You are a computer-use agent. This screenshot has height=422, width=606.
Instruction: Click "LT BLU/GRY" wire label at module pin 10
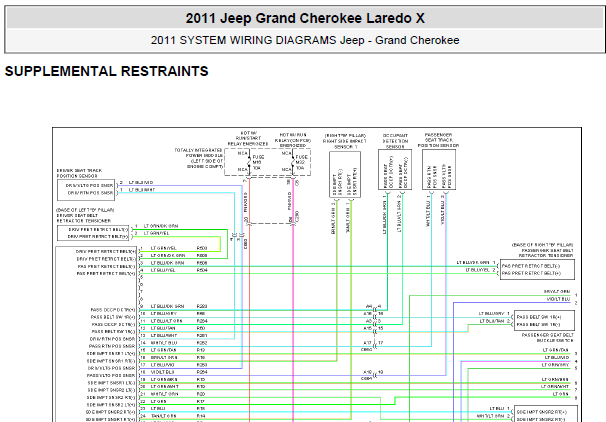point(163,313)
